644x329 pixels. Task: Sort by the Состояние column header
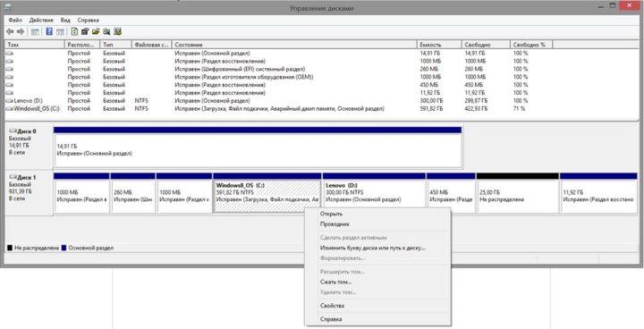294,45
